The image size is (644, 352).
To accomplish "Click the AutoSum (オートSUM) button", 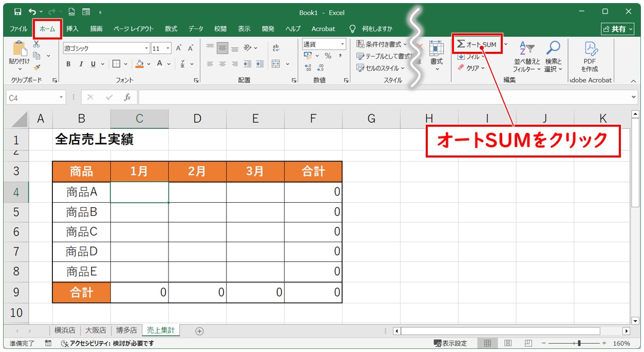I will pos(477,45).
